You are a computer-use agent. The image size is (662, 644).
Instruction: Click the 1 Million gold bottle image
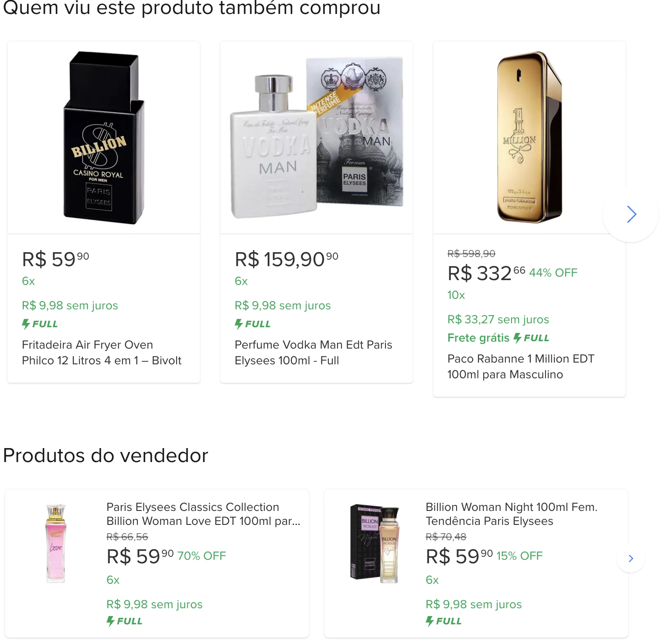coord(529,138)
